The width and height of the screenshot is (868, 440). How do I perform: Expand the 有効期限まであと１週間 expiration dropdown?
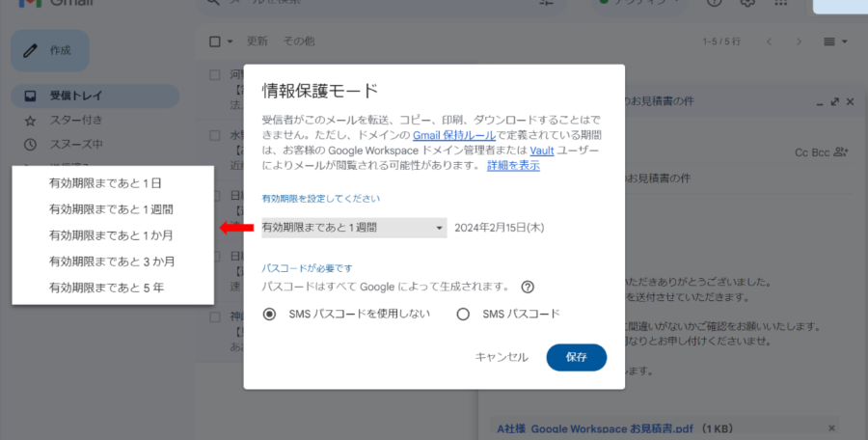pyautogui.click(x=353, y=228)
